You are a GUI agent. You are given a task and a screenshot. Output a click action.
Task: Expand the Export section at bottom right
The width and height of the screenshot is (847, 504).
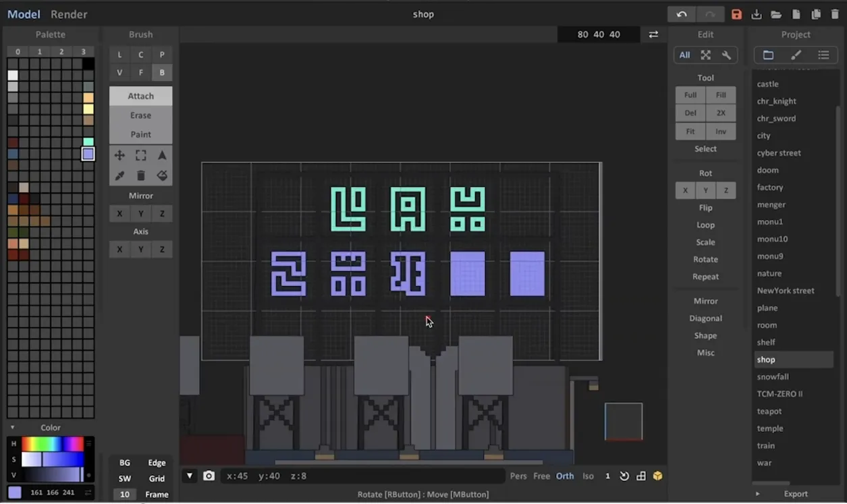coord(796,494)
